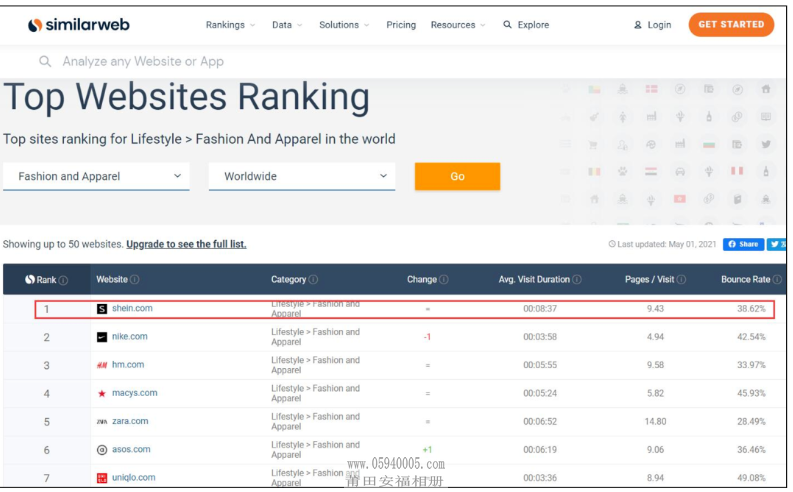Focus the Analyze any Website or App field
This screenshot has height=492, width=793.
click(x=143, y=61)
